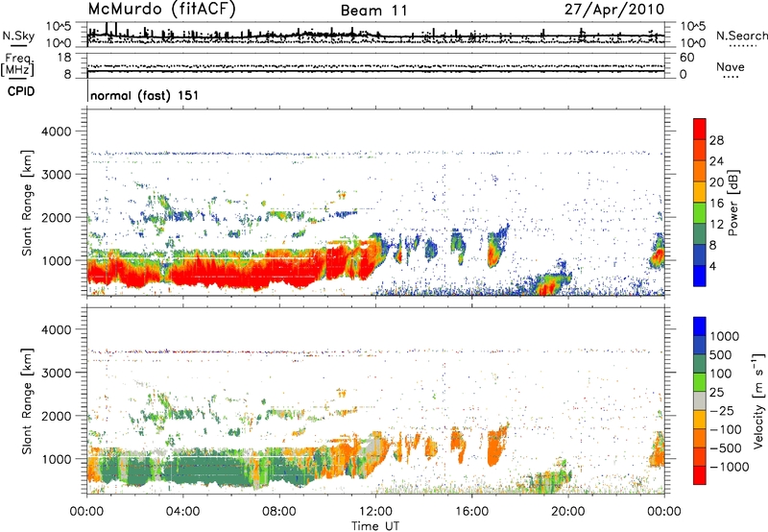Viewport: 768px width, 532px height.
Task: Click the -1000 label on velocity colorbar
Action: [x=729, y=467]
